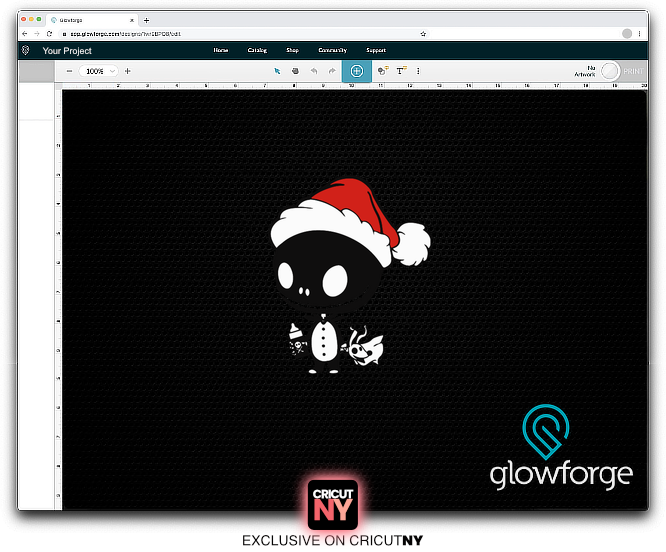The height and width of the screenshot is (552, 666).
Task: Go back in the browser
Action: 25,34
